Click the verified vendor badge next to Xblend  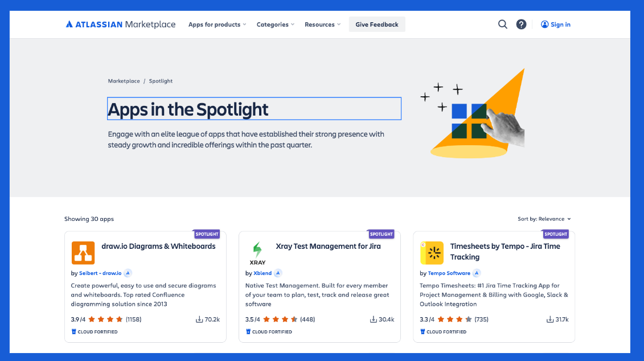tap(278, 273)
